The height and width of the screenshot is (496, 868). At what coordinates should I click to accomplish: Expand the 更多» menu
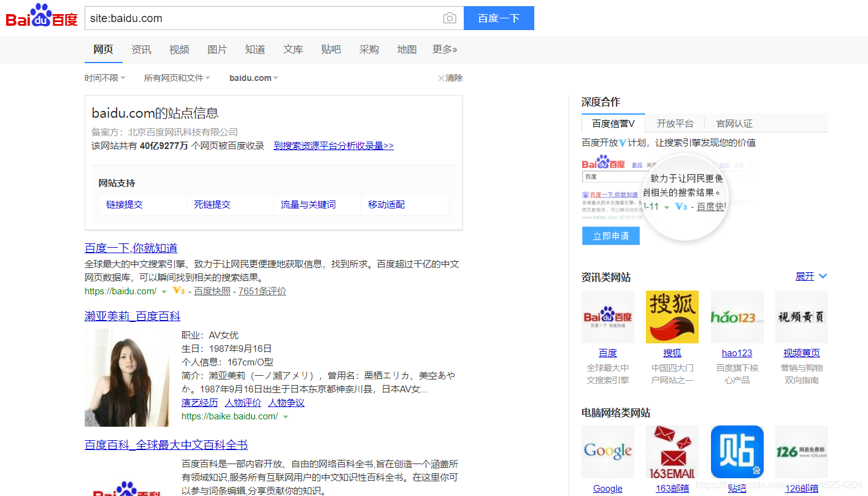(445, 50)
